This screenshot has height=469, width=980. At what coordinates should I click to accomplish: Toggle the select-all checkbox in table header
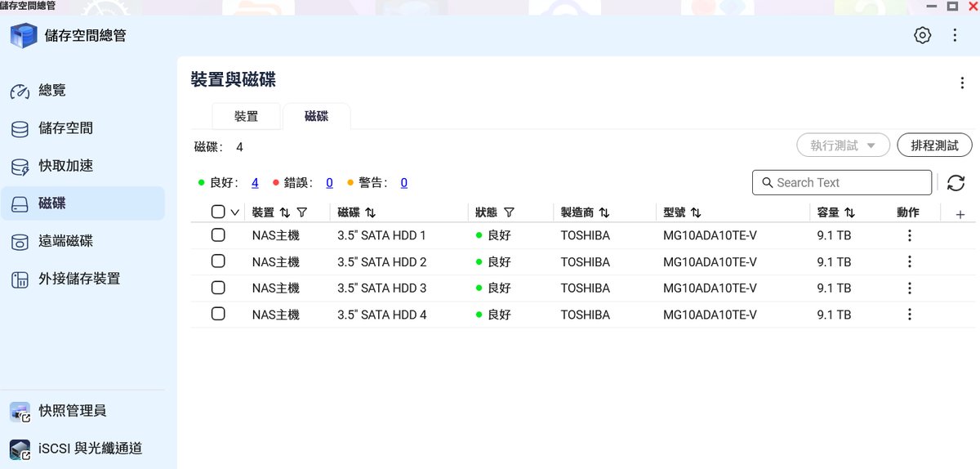pyautogui.click(x=218, y=212)
